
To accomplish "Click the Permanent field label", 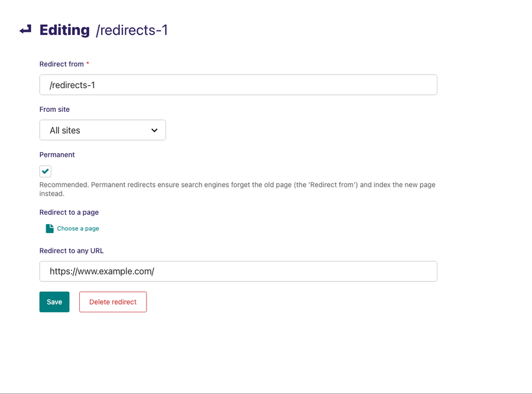I will point(57,154).
